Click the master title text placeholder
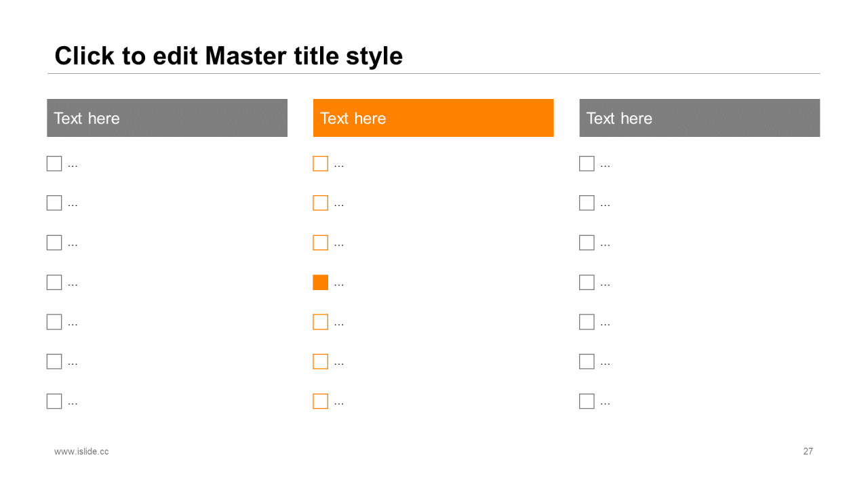 (229, 56)
